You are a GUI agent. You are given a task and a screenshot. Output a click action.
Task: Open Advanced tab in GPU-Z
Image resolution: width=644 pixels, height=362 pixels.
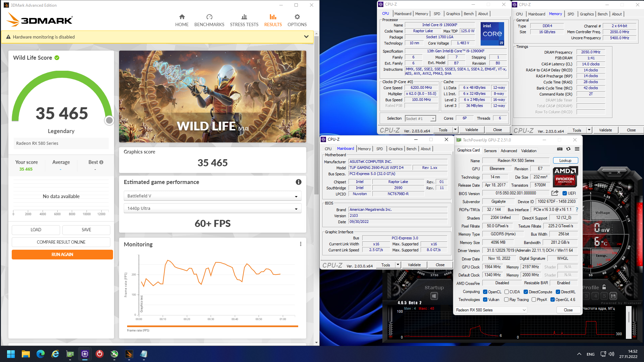click(x=509, y=151)
